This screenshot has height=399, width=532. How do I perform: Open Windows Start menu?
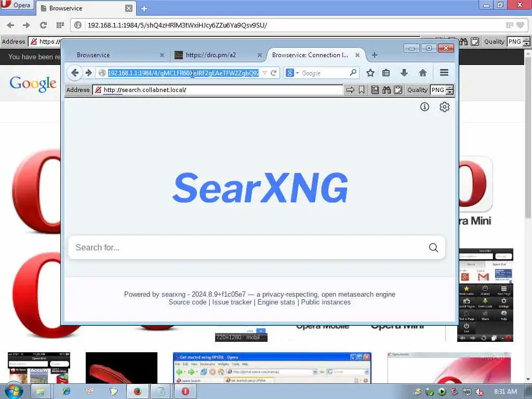click(x=14, y=391)
